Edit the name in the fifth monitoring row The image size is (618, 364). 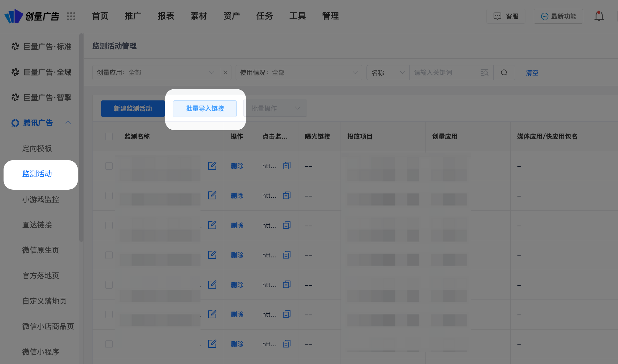(212, 284)
